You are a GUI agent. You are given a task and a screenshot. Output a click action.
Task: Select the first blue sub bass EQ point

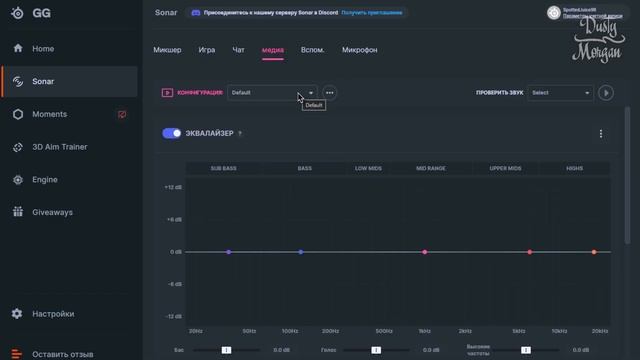[x=229, y=252]
